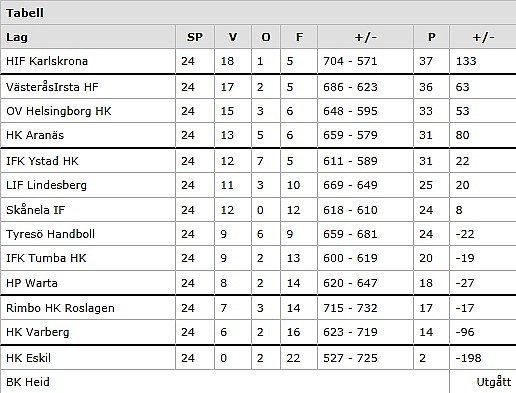
Task: Click HK Aranäs in the table
Action: (x=35, y=135)
